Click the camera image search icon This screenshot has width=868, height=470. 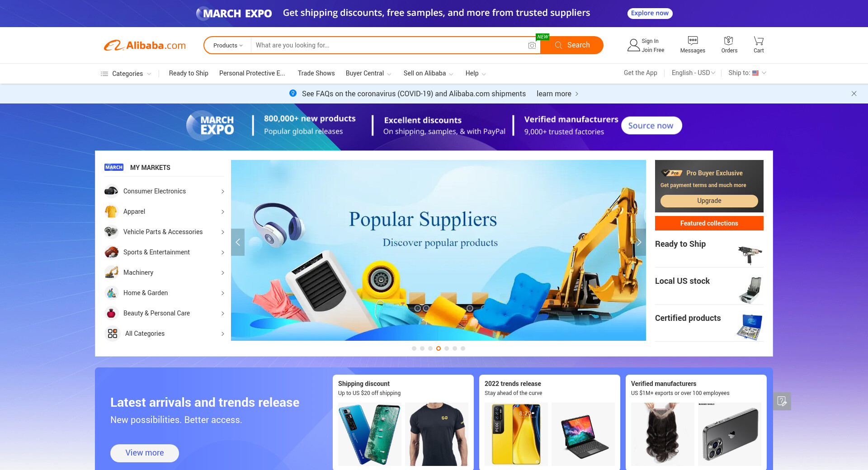(532, 45)
